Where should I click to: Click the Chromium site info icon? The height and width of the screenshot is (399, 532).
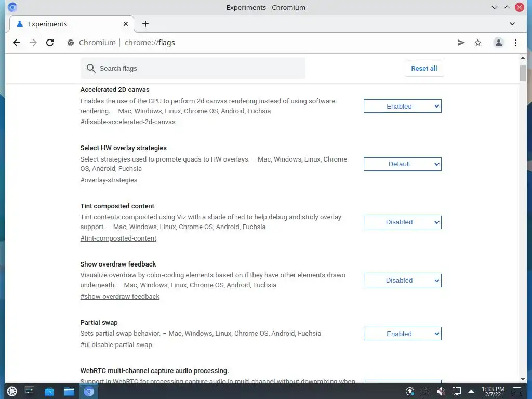pyautogui.click(x=71, y=43)
